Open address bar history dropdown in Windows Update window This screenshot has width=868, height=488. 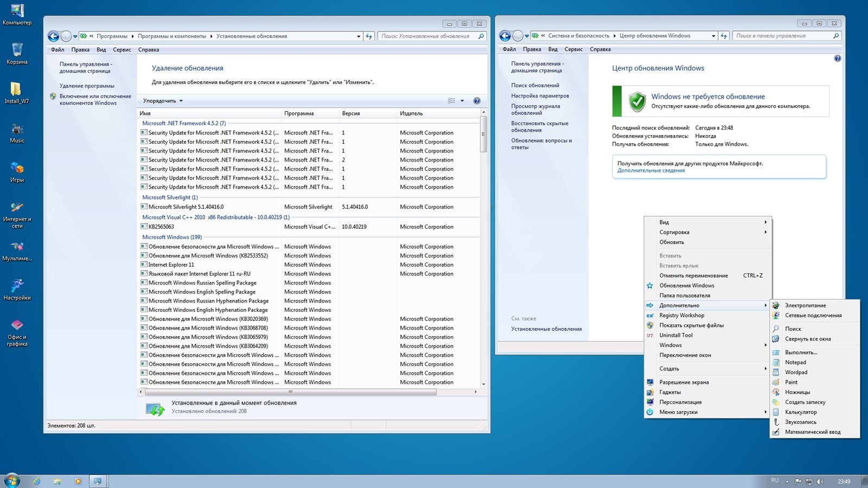click(x=713, y=36)
